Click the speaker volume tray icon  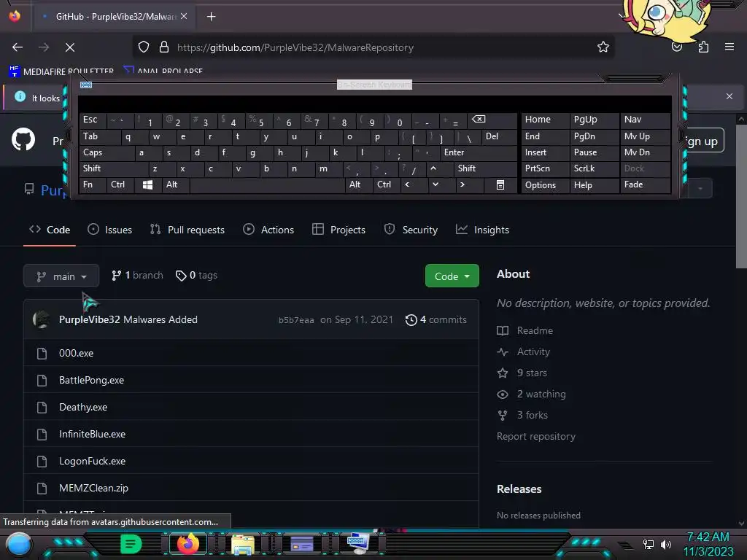tap(666, 544)
